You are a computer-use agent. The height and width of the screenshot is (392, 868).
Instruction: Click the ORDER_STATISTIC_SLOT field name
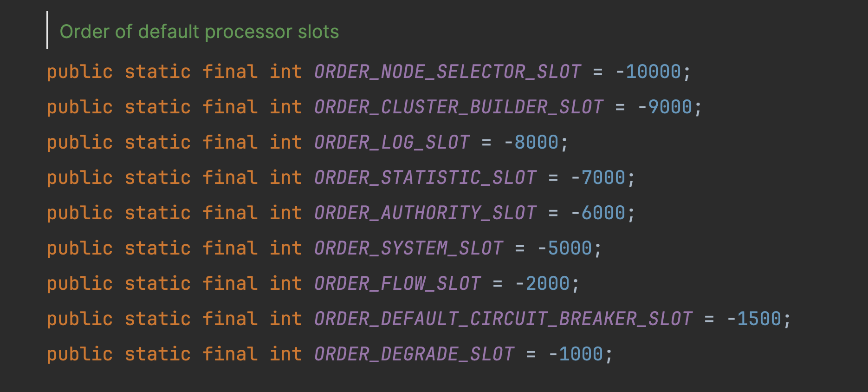tap(425, 178)
